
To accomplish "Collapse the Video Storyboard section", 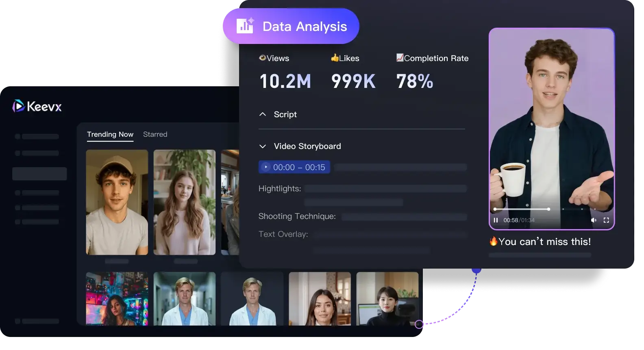I will coord(263,146).
